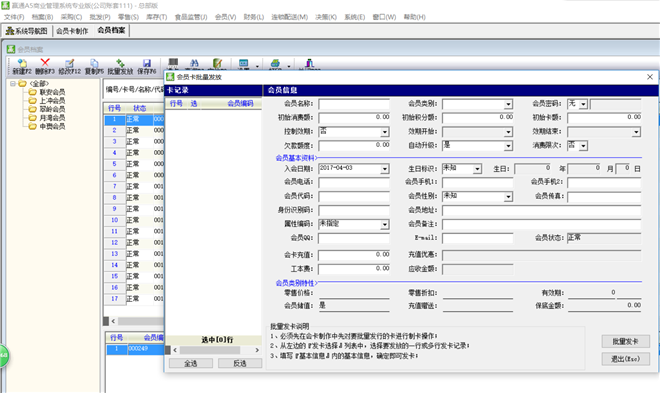Open the 财务(L) menu
Viewport: 660px width, 393px height.
click(x=253, y=17)
